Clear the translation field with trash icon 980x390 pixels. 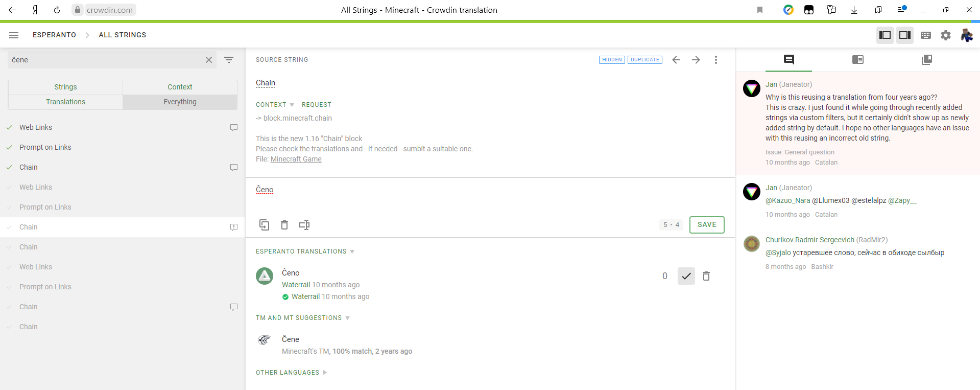point(284,225)
